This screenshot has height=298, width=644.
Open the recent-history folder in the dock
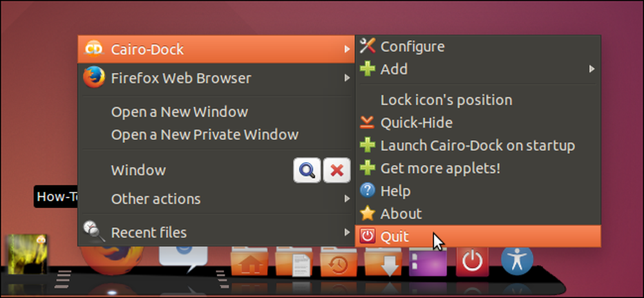coord(339,261)
